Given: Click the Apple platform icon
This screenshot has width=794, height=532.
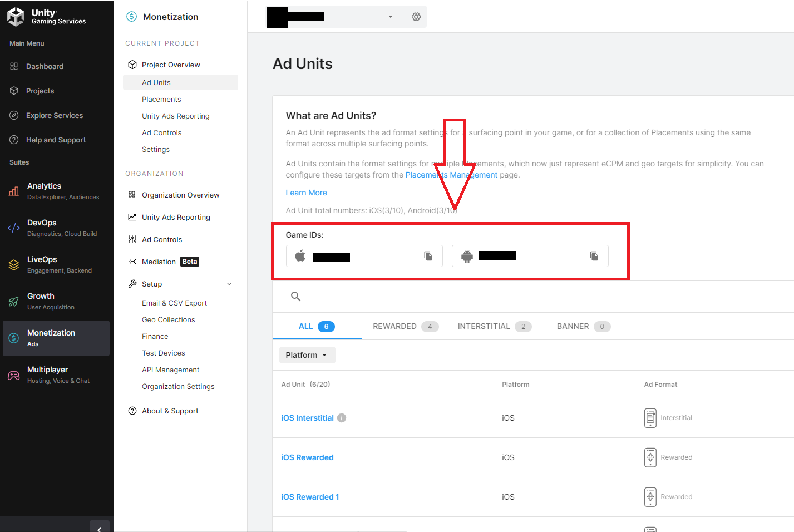Looking at the screenshot, I should click(300, 256).
